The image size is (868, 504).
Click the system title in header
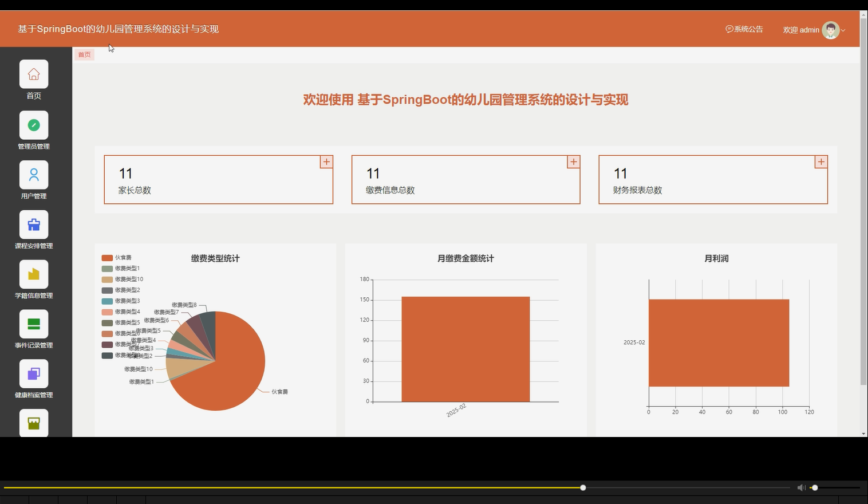click(x=119, y=29)
